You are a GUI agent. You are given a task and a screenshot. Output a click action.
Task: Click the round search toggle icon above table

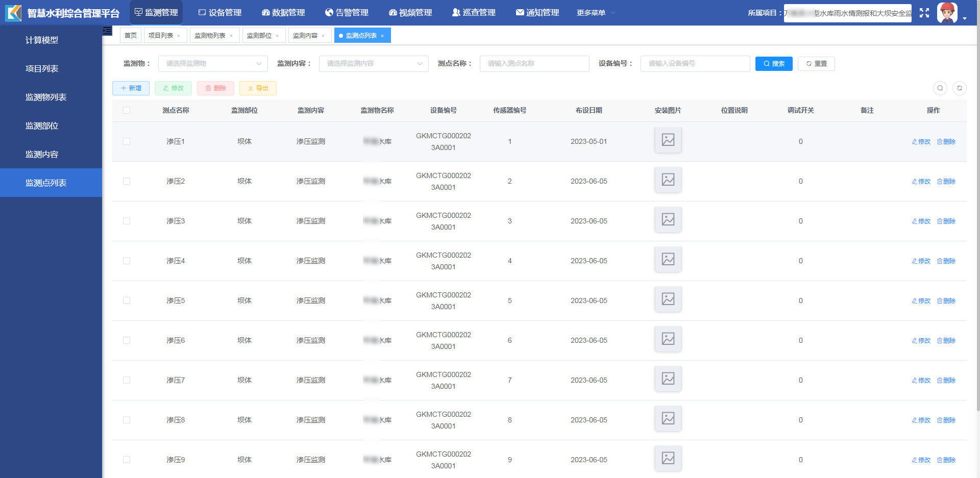click(x=940, y=88)
